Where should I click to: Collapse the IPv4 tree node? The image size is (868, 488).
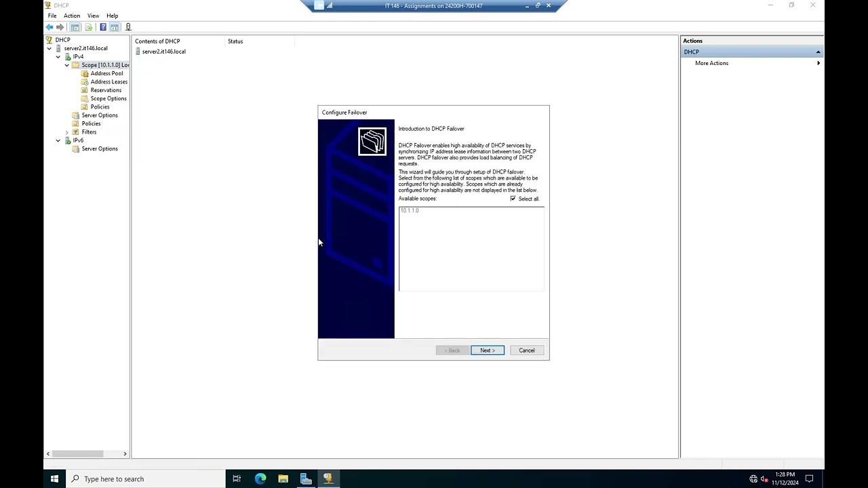click(58, 57)
